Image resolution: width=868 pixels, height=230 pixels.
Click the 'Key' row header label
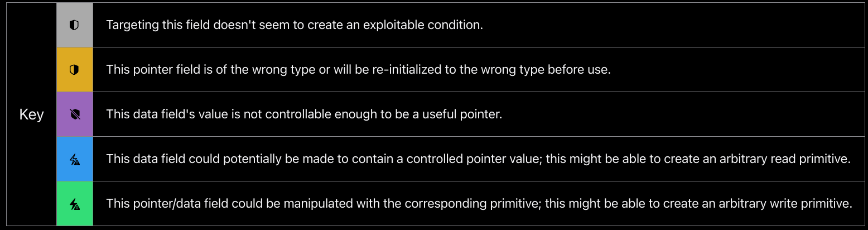click(x=31, y=114)
